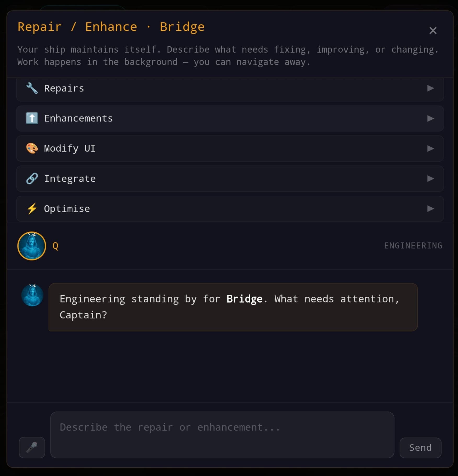Open the Optimise section via its arrow
The width and height of the screenshot is (458, 476).
(430, 209)
